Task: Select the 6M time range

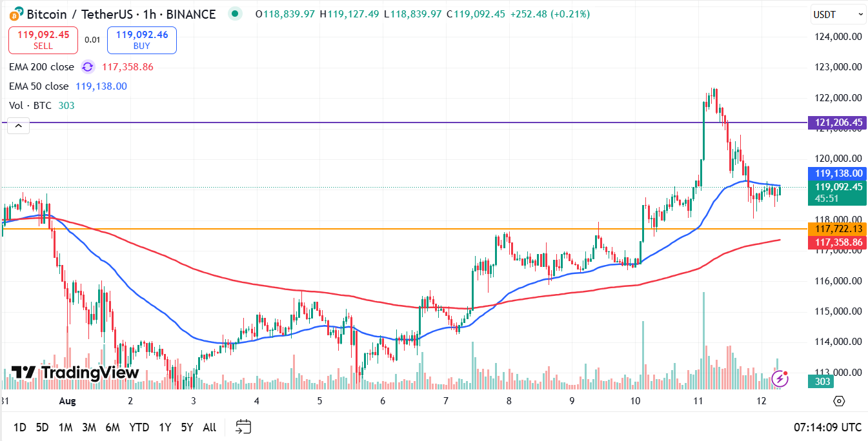Action: click(x=113, y=427)
